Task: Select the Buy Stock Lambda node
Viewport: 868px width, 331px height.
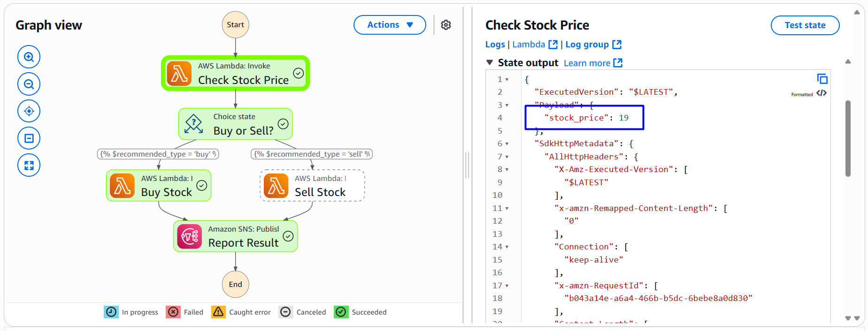Action: point(159,186)
